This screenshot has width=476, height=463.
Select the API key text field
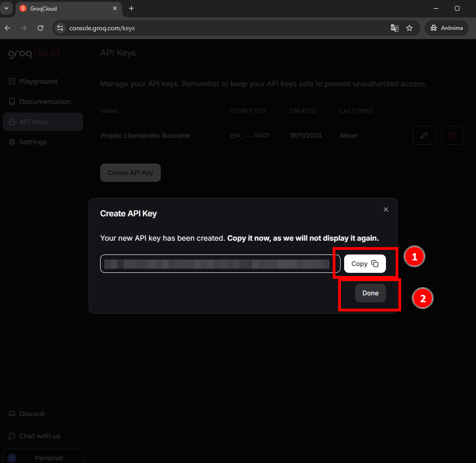216,263
